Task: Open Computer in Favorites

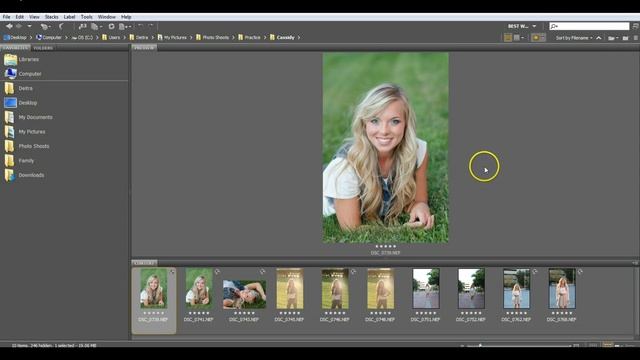Action: 23,74
